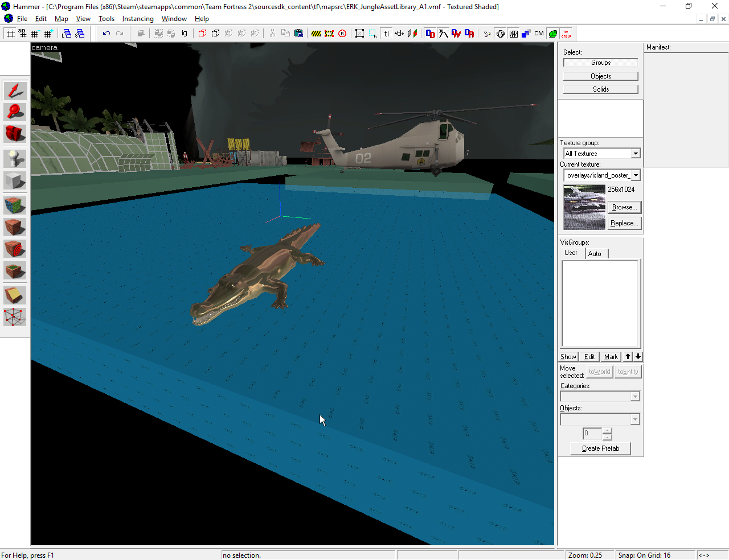The width and height of the screenshot is (729, 560).
Task: Switch to the VisGroups Auto tab
Action: pos(595,254)
